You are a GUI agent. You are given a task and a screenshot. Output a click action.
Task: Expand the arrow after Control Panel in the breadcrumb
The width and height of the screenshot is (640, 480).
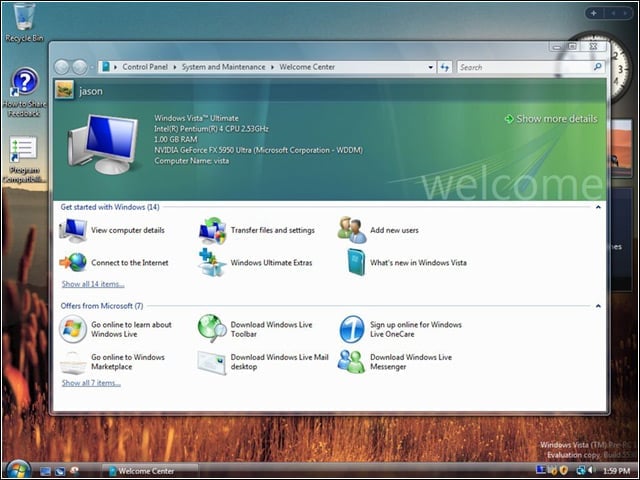coord(175,67)
